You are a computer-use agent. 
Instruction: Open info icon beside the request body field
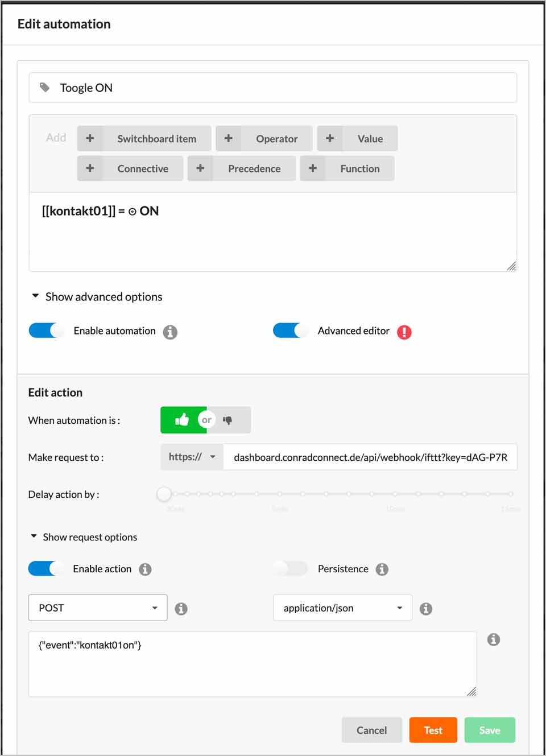tap(494, 639)
